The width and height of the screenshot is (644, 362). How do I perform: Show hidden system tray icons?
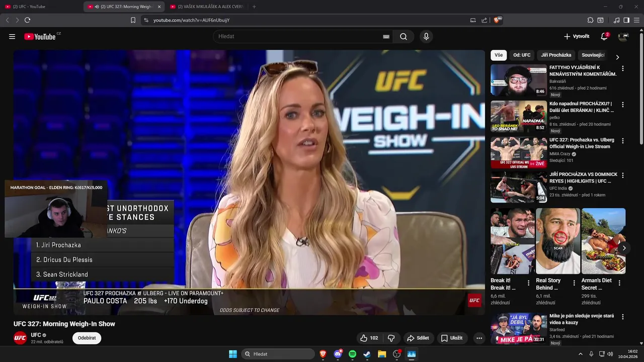point(580,354)
